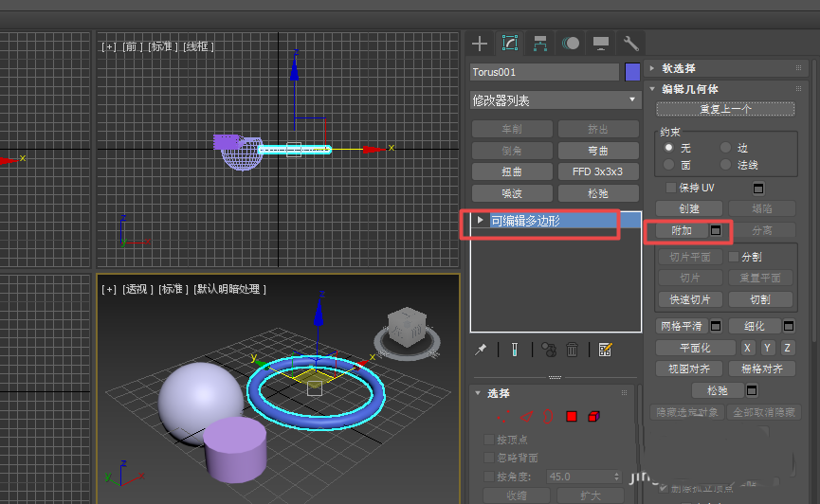
Task: Select Border sub-object level icon
Action: coord(548,417)
